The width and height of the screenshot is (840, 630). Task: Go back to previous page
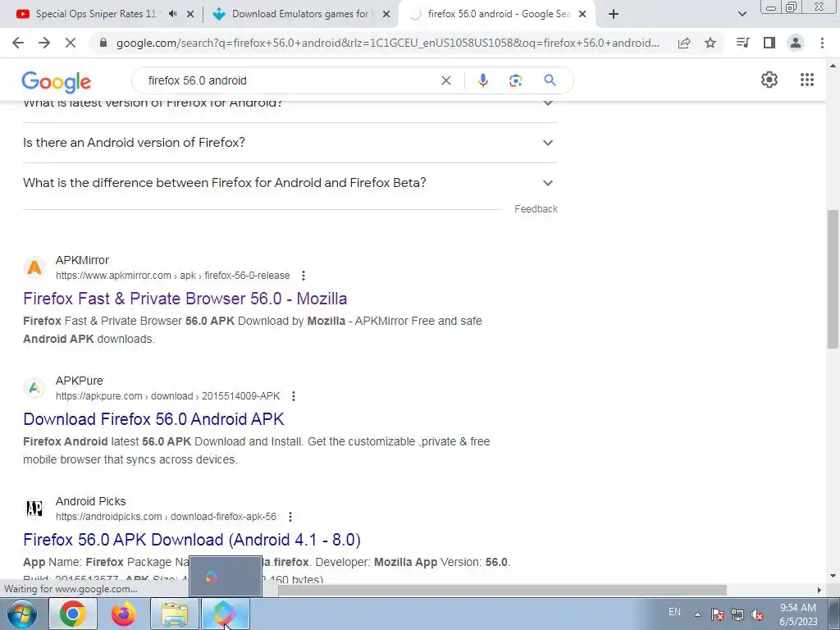pos(18,43)
